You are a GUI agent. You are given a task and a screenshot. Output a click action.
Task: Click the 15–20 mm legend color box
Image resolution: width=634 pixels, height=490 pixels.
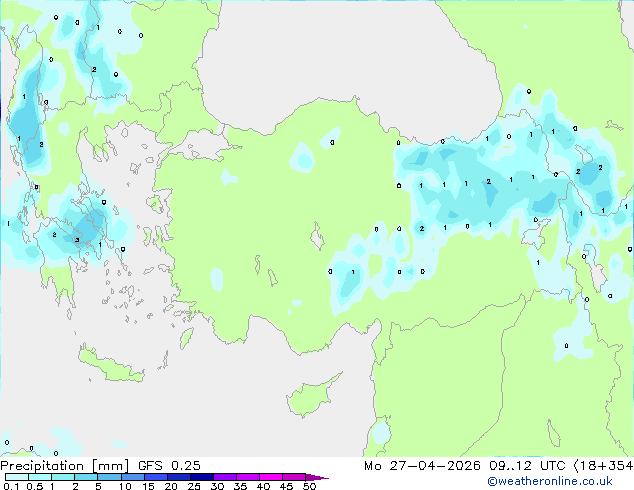point(156,477)
